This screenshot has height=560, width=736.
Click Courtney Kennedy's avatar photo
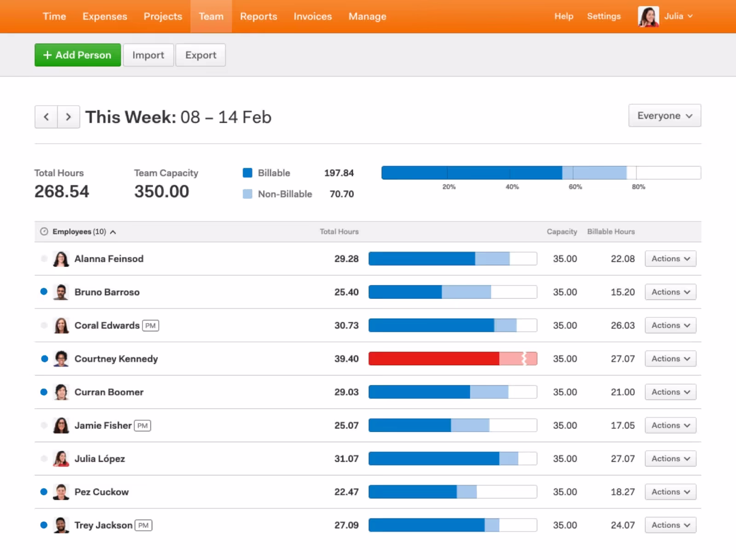pos(61,359)
